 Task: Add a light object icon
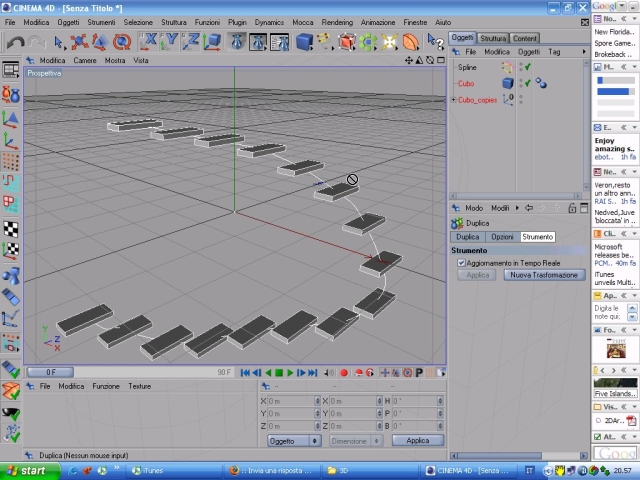click(389, 42)
